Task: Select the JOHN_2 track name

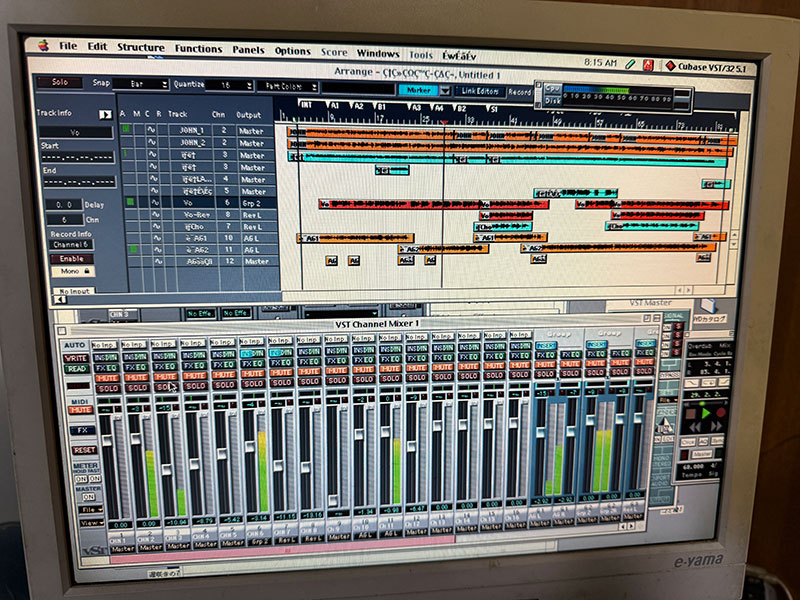Action: coord(192,143)
